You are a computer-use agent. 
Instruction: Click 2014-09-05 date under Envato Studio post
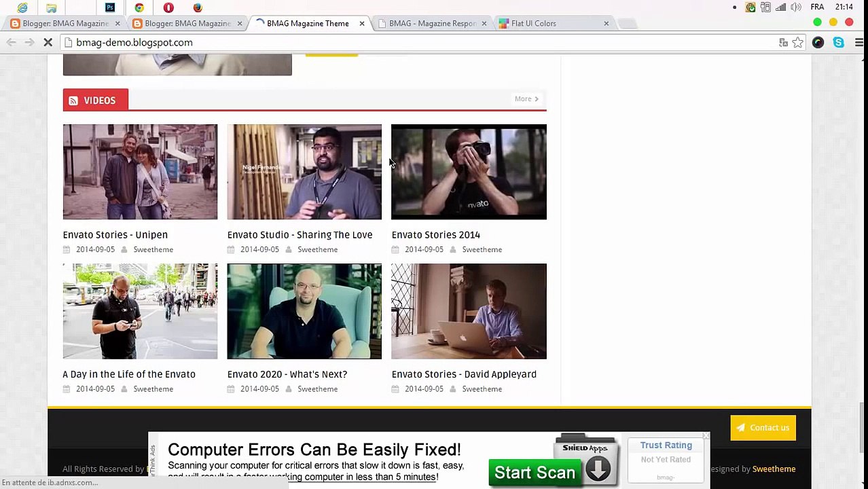(x=259, y=250)
